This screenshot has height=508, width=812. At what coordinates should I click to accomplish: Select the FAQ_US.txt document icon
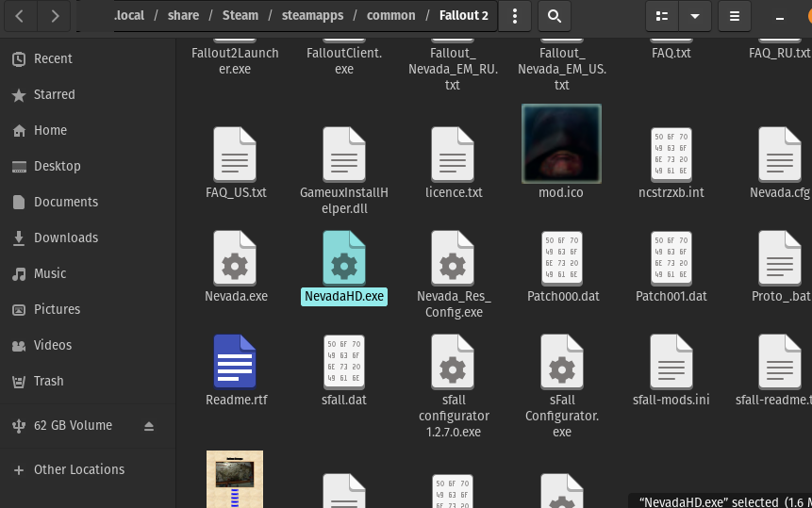point(235,155)
